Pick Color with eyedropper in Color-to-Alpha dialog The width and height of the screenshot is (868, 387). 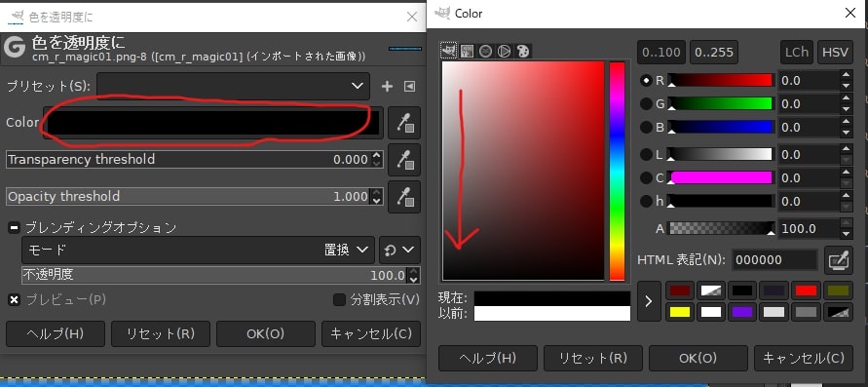[x=404, y=123]
